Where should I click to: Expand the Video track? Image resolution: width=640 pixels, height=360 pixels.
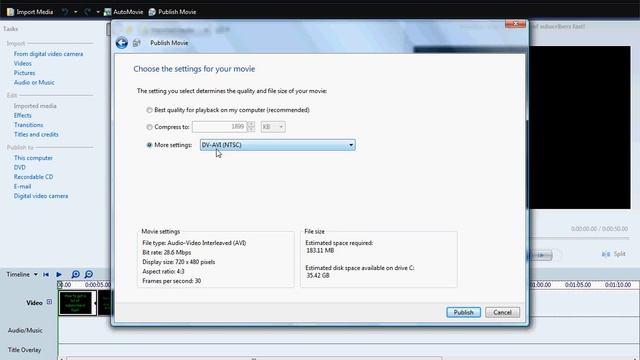(x=49, y=302)
